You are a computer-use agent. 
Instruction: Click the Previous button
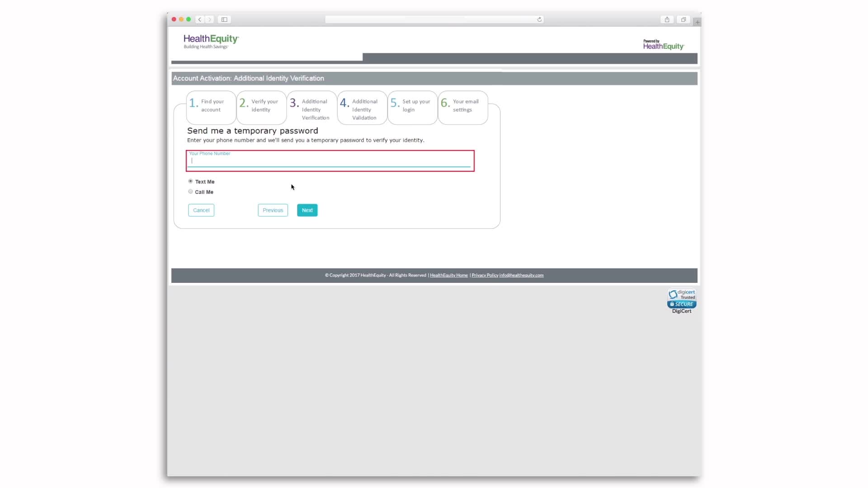[x=273, y=210]
